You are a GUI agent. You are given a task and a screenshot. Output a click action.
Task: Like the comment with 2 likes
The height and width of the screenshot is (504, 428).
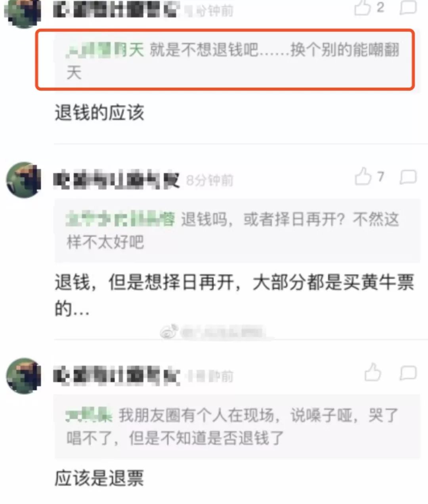(x=363, y=8)
